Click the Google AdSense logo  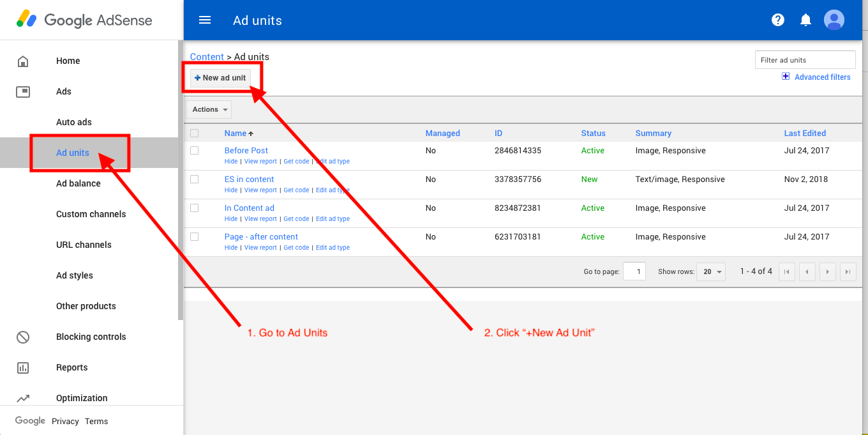[x=84, y=20]
